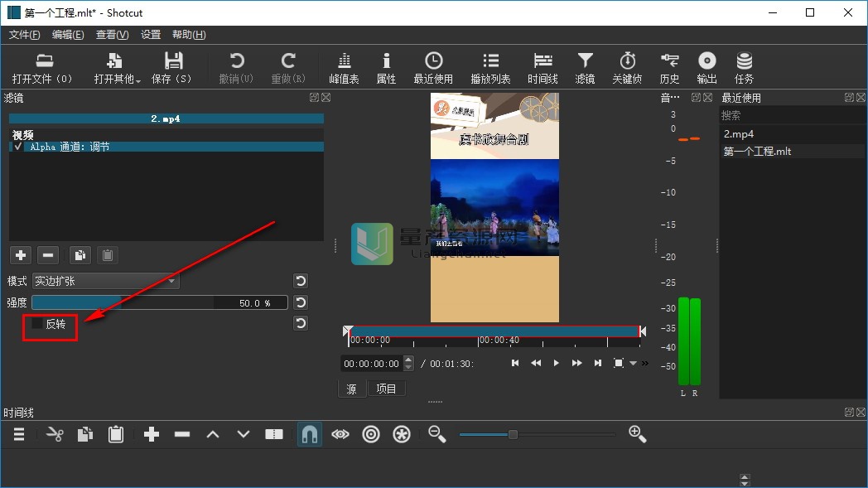Switch to the 源 source tab
Viewport: 868px width, 488px height.
click(x=351, y=389)
